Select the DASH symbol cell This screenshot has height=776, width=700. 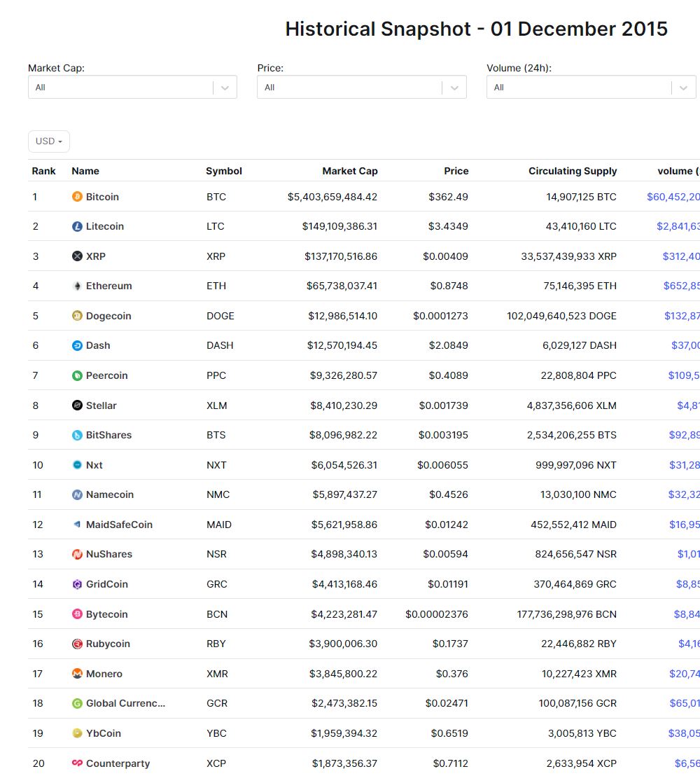[x=220, y=345]
